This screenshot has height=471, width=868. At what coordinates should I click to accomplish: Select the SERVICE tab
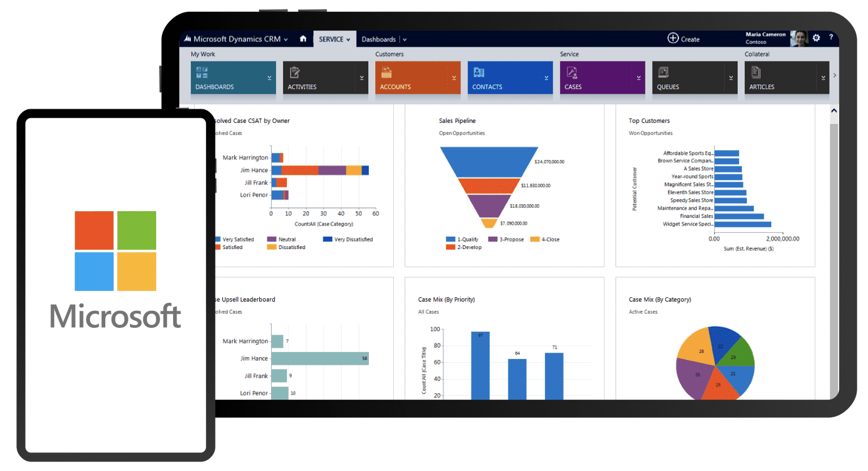(334, 39)
